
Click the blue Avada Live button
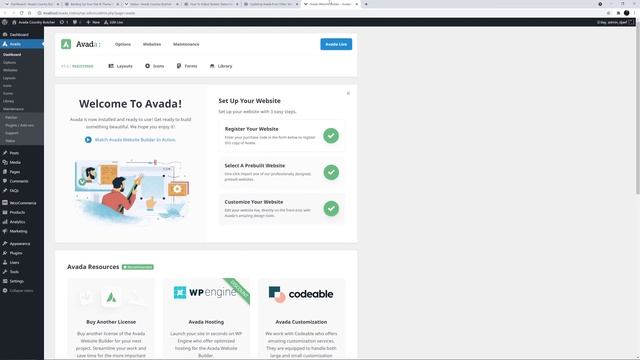coord(336,44)
